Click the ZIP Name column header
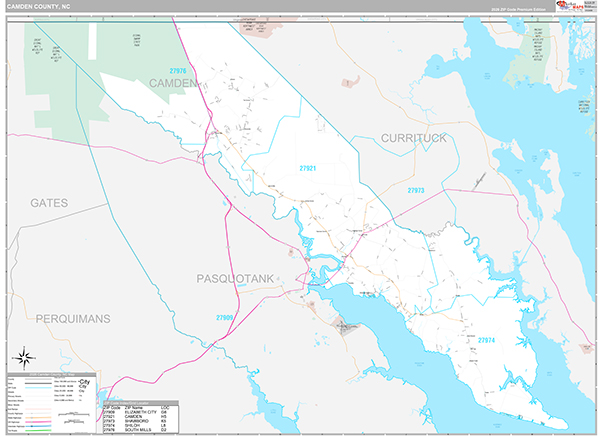 (134, 408)
